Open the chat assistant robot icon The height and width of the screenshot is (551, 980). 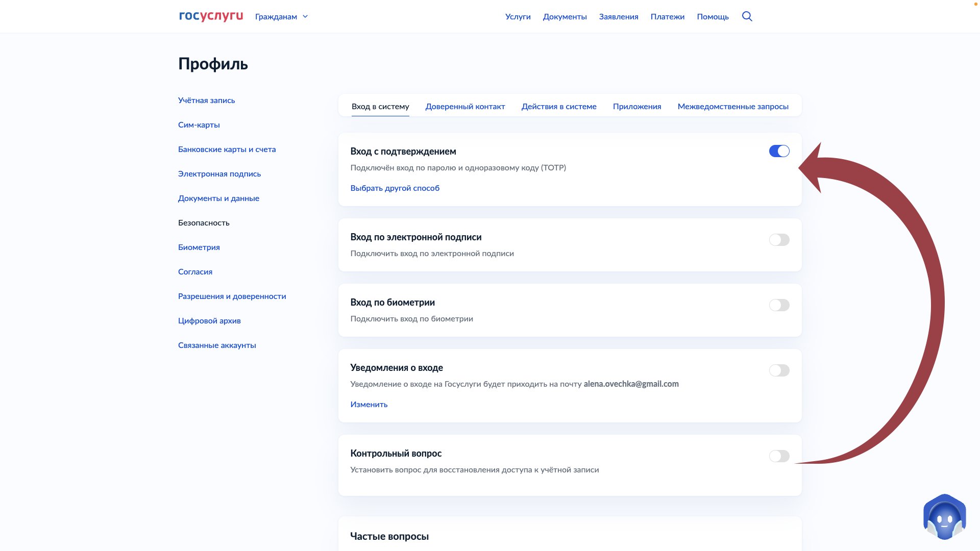coord(944,517)
